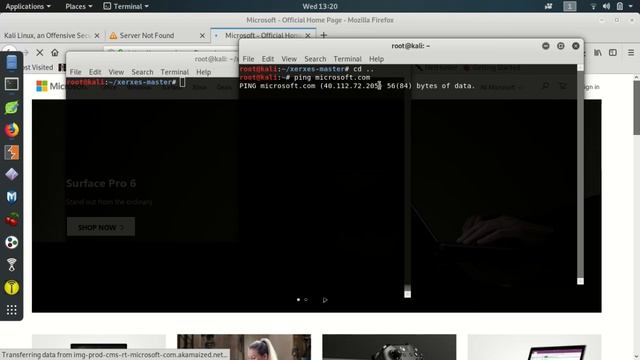The width and height of the screenshot is (640, 360).
Task: Open the purple diamond app in dock
Action: tap(11, 175)
